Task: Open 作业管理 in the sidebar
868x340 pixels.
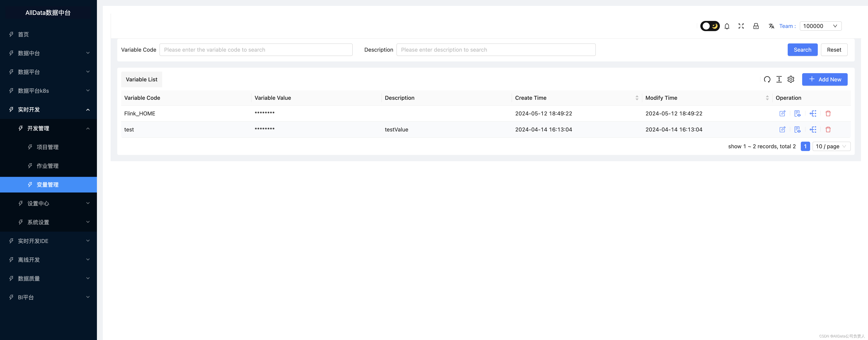Action: coord(48,166)
